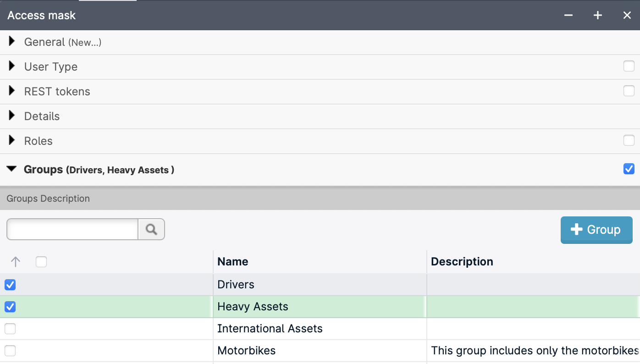Image resolution: width=640 pixels, height=364 pixels.
Task: Click the search magnifier icon
Action: (x=151, y=229)
